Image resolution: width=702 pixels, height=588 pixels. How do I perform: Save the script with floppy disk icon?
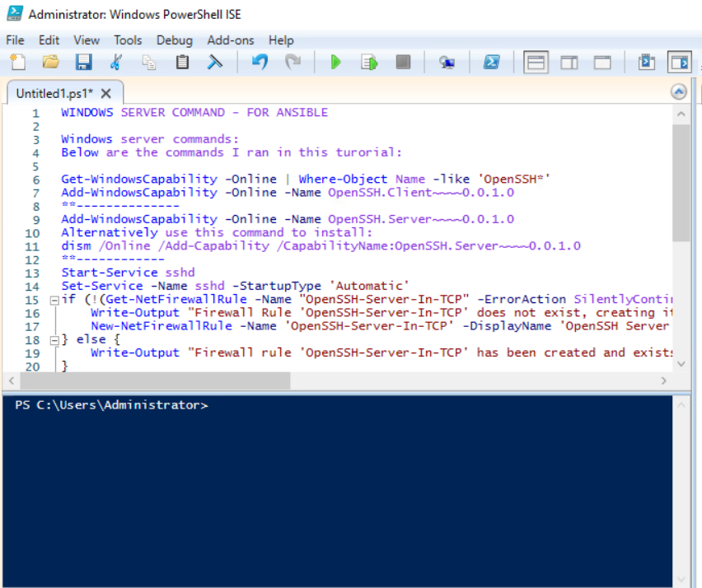pyautogui.click(x=83, y=62)
